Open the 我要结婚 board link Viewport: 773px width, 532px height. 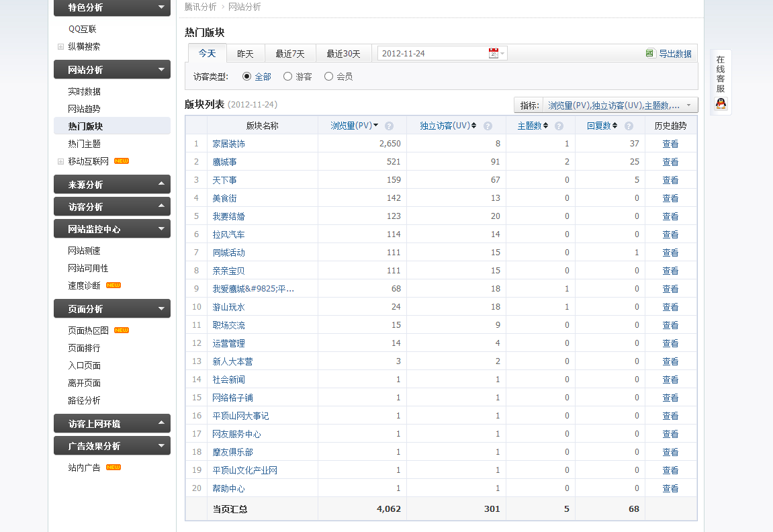coord(228,216)
